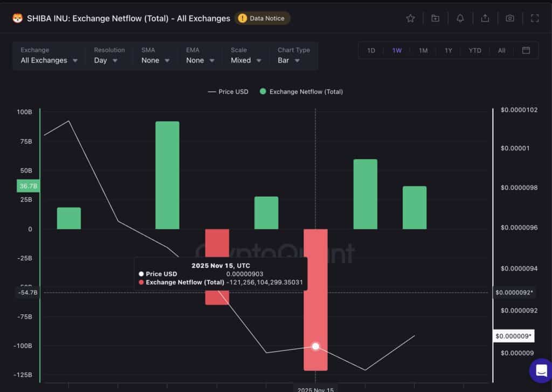Click the highlighted price point marker
Image resolution: width=552 pixels, height=392 pixels.
point(315,347)
